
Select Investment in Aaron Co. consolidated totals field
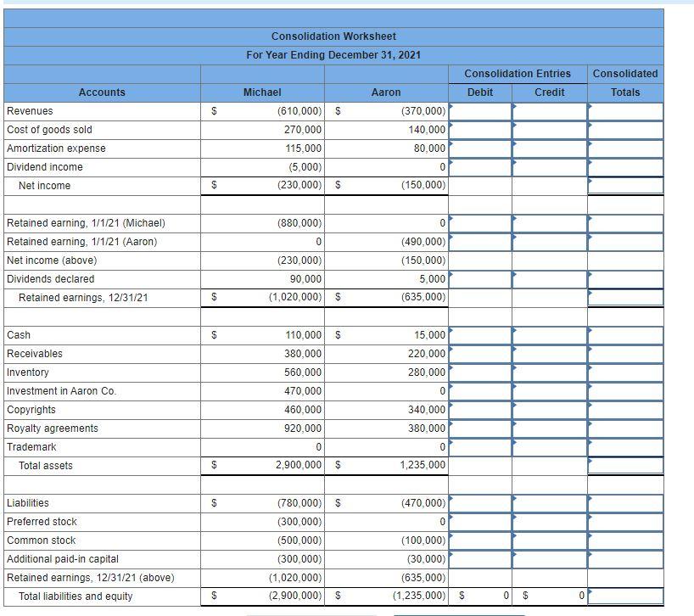[x=625, y=391]
